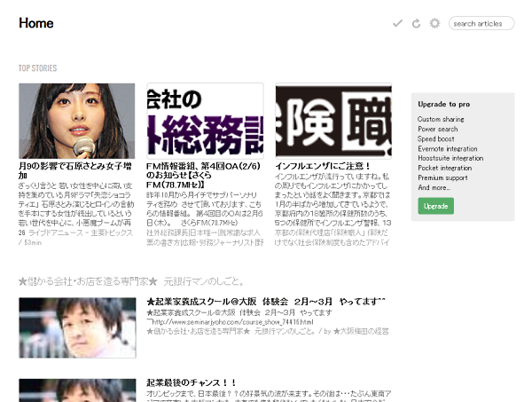The height and width of the screenshot is (402, 532).
Task: Click source line 京都の保険代理店「保険職人」
Action: click(x=332, y=237)
